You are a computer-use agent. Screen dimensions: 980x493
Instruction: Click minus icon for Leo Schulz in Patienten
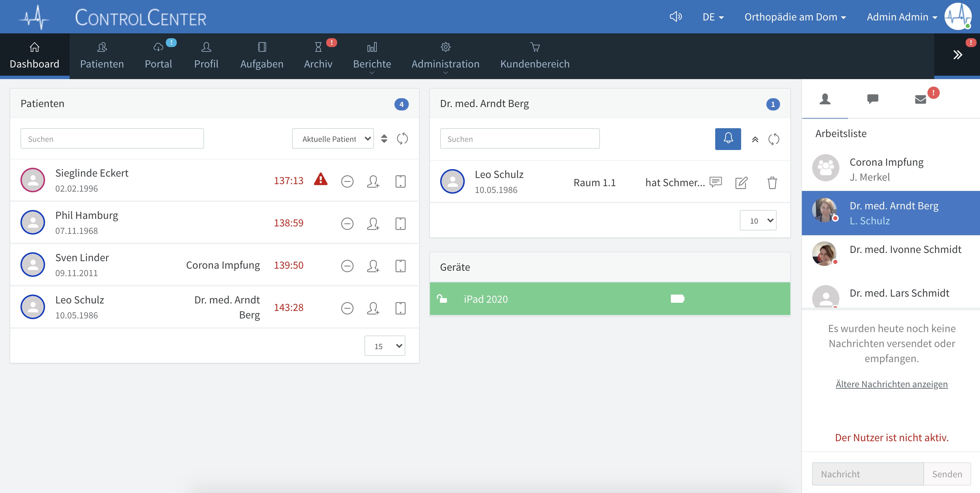tap(347, 308)
